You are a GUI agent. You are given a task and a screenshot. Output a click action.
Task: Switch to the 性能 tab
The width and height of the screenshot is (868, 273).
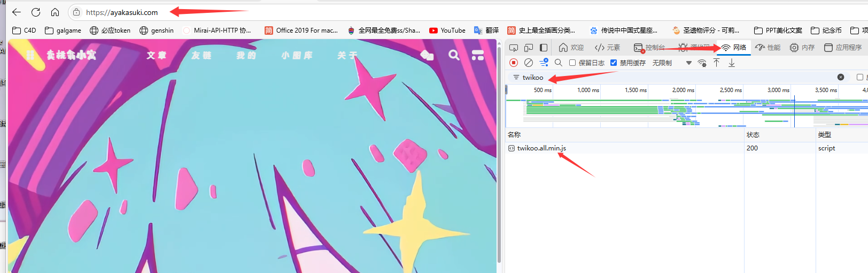point(768,48)
